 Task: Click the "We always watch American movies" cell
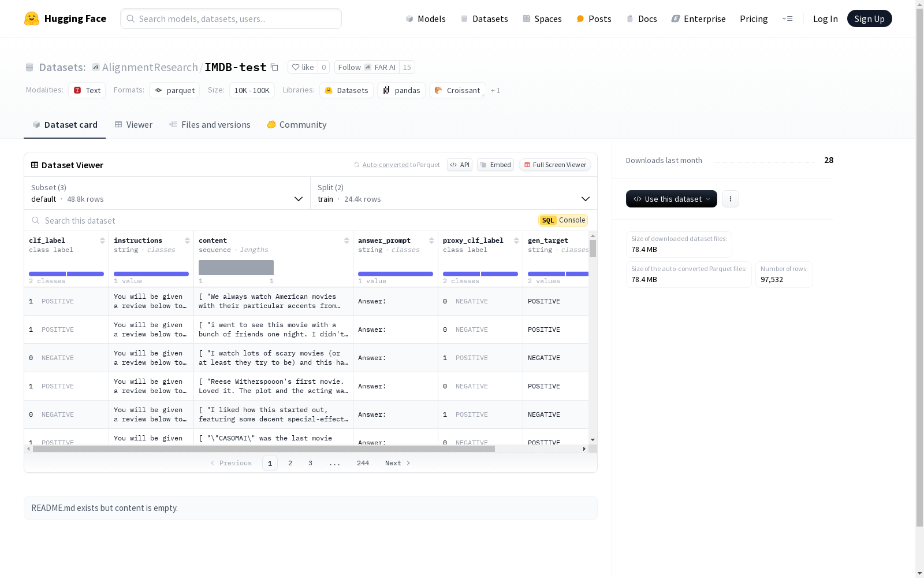coord(273,301)
